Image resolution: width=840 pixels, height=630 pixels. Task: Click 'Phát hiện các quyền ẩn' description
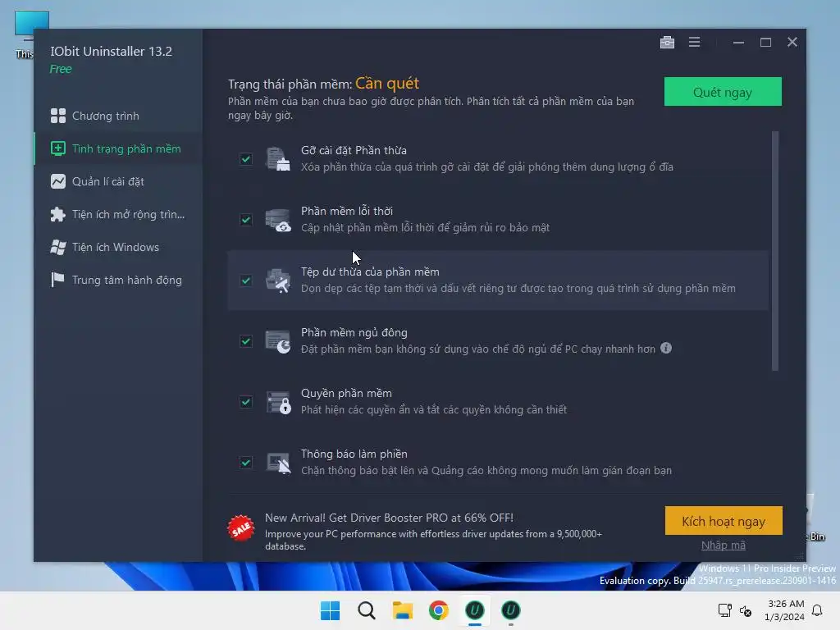point(434,410)
